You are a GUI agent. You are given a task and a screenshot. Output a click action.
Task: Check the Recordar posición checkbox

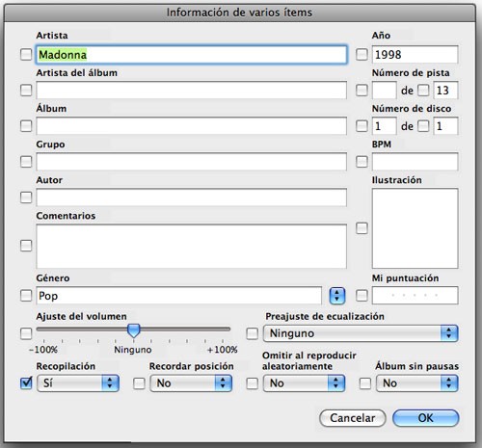[x=139, y=383]
